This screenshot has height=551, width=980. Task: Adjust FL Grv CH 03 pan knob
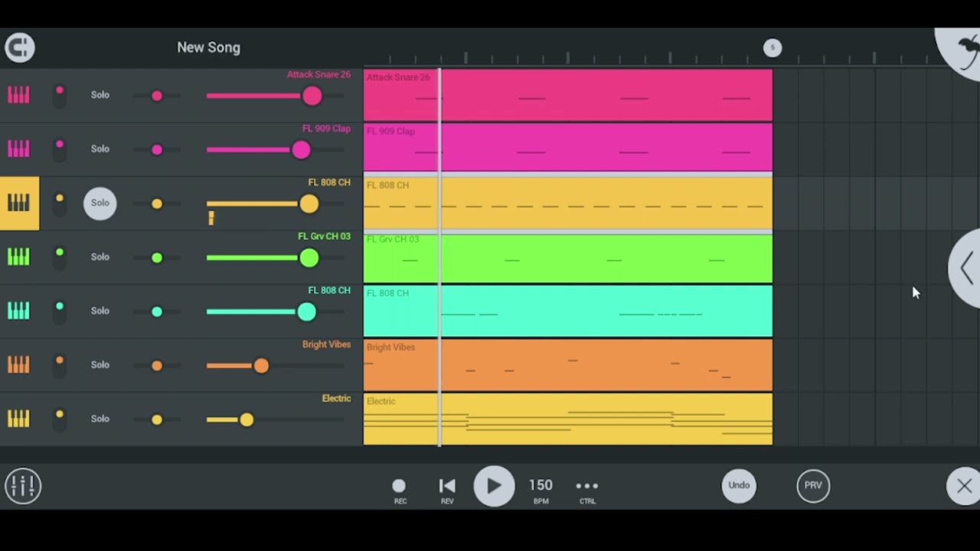pyautogui.click(x=157, y=258)
